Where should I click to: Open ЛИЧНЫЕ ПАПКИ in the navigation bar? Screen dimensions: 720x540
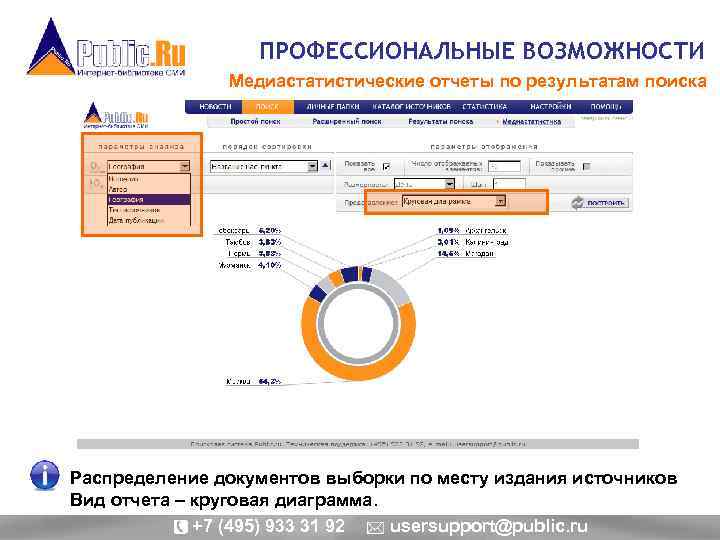[x=333, y=107]
